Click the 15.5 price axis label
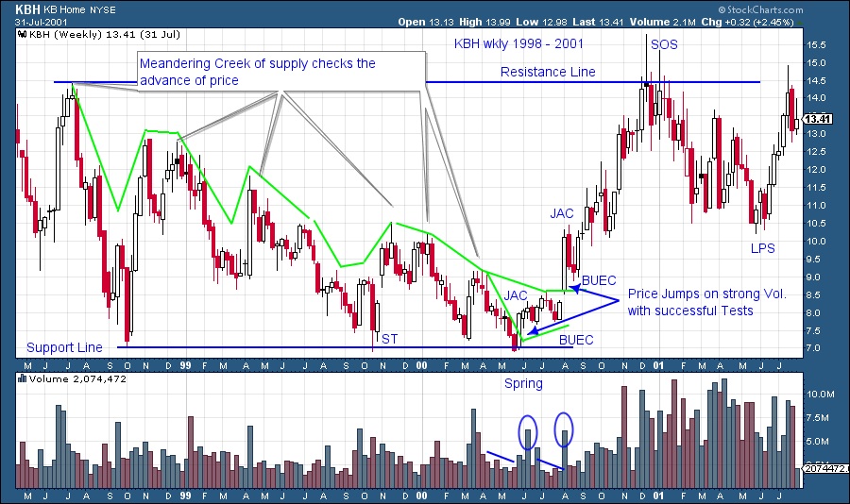This screenshot has width=850, height=504. coord(816,45)
